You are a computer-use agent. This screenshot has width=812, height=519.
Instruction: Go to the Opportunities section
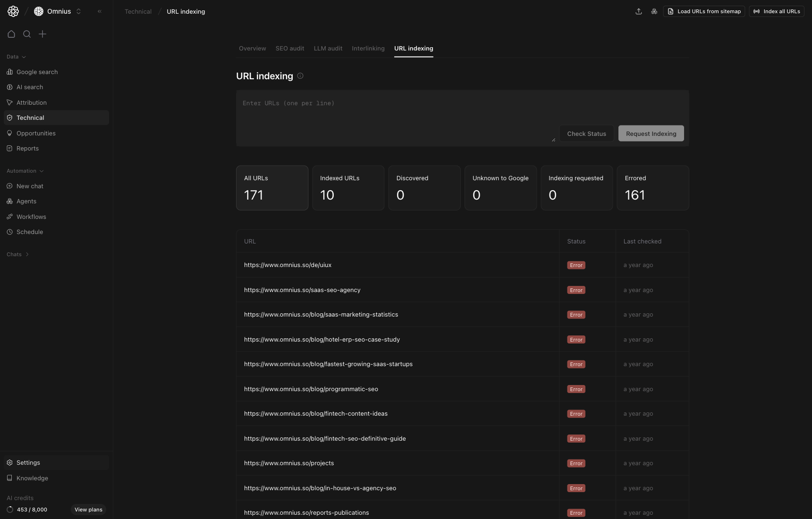pyautogui.click(x=36, y=133)
